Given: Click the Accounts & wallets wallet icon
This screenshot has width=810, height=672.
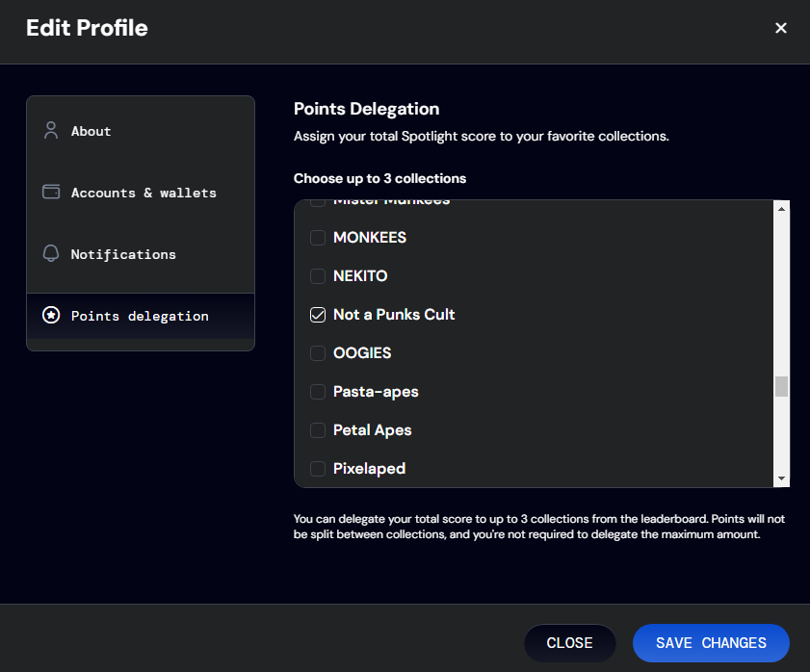Looking at the screenshot, I should click(x=51, y=192).
